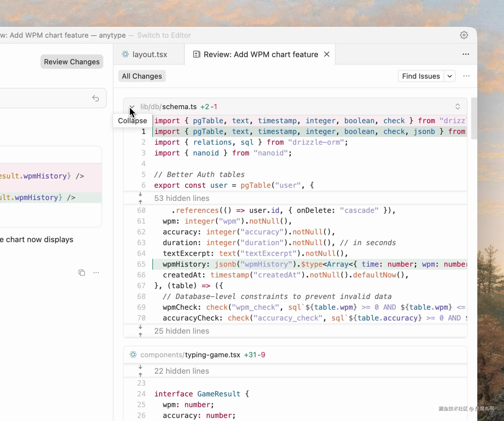This screenshot has width=504, height=421.
Task: Open the settings gear icon
Action: point(464,35)
